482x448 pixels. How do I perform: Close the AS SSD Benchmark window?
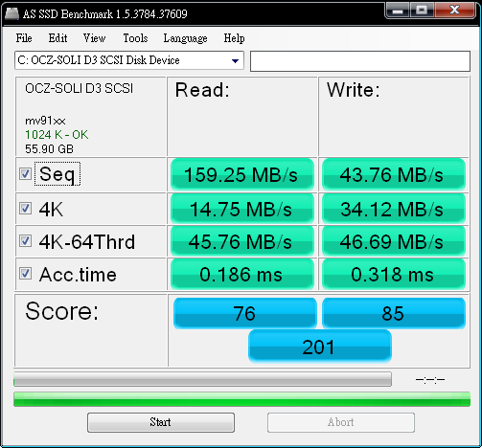[x=455, y=11]
